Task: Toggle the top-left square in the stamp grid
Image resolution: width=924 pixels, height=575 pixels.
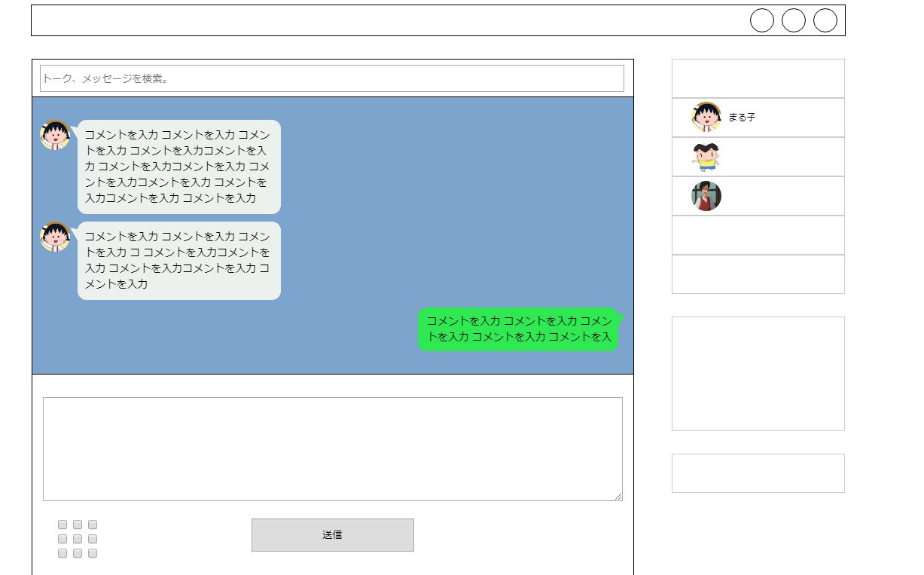Action: point(61,525)
